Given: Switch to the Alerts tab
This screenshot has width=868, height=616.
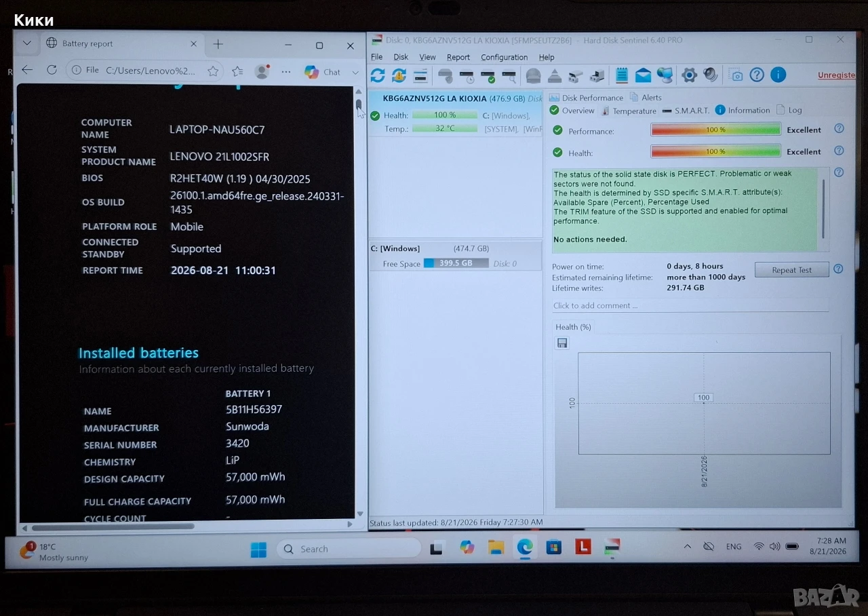Looking at the screenshot, I should pyautogui.click(x=646, y=98).
